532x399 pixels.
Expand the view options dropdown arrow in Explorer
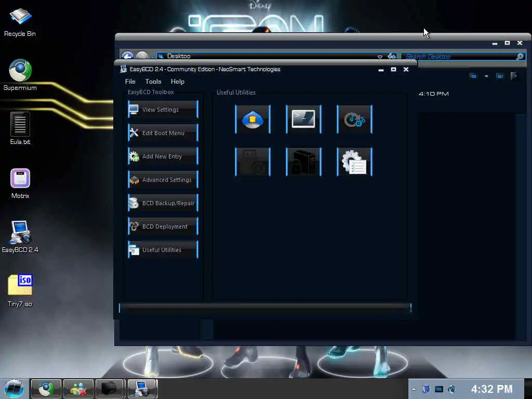[486, 76]
